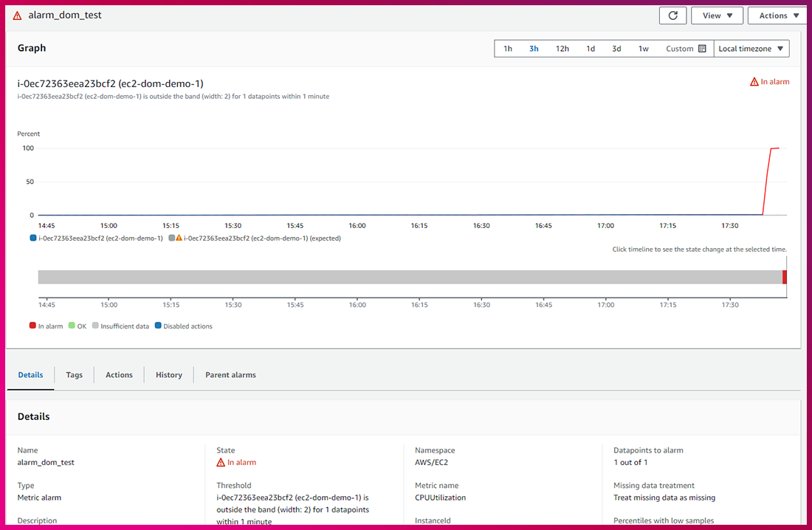The image size is (812, 530).
Task: Click the warning icon on expected band legend
Action: point(179,238)
